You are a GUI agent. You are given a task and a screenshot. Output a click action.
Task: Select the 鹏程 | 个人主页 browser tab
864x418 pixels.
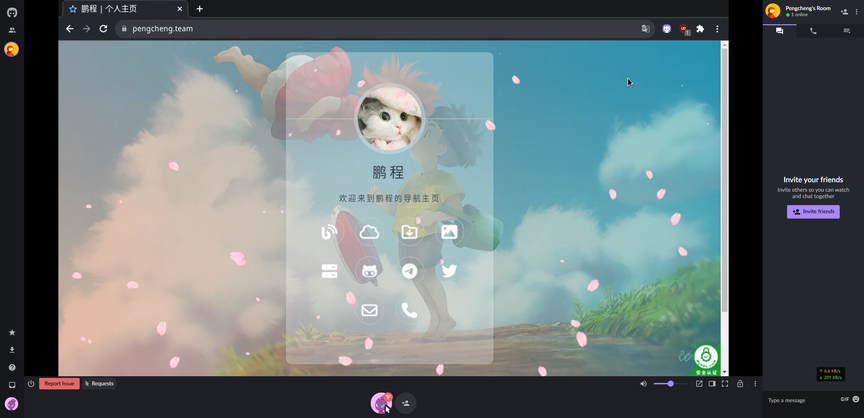[125, 9]
